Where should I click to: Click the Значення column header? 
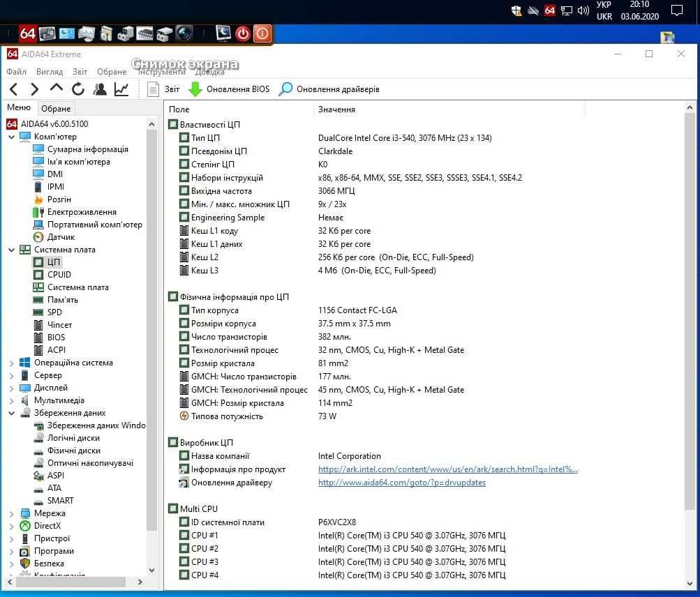coord(336,109)
